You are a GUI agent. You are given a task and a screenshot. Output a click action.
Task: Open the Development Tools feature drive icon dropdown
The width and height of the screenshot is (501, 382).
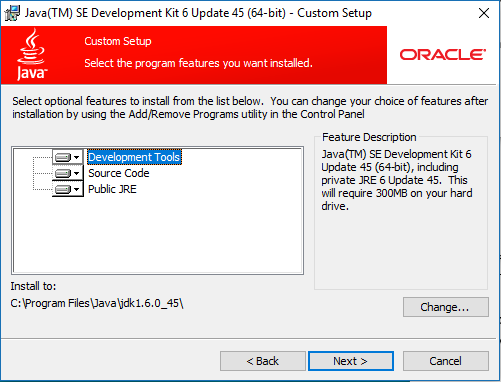(68, 157)
